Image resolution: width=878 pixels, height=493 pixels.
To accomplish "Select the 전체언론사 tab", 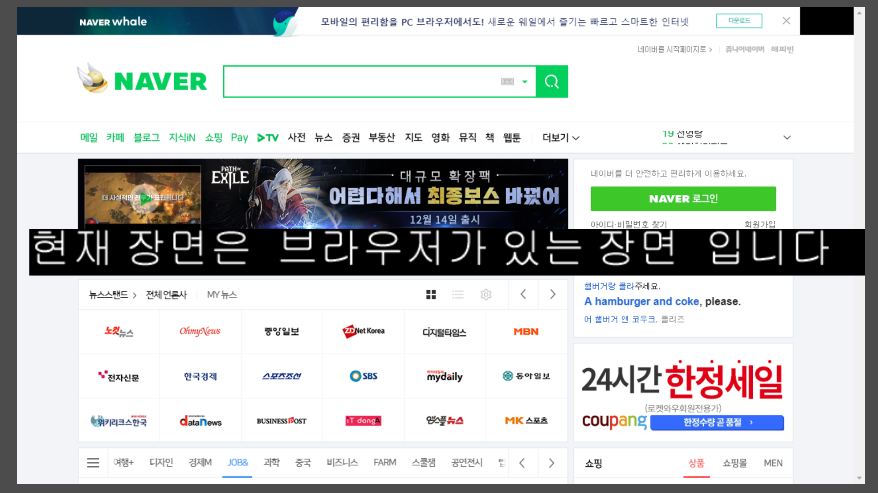I will tap(166, 295).
